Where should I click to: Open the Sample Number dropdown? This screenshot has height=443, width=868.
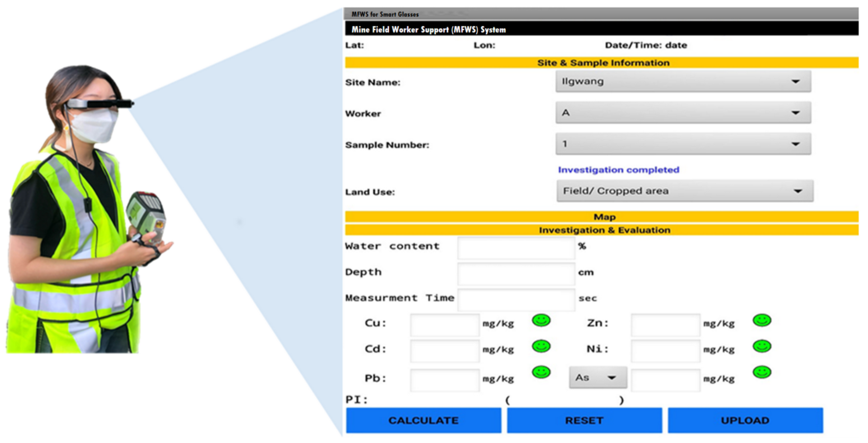683,144
